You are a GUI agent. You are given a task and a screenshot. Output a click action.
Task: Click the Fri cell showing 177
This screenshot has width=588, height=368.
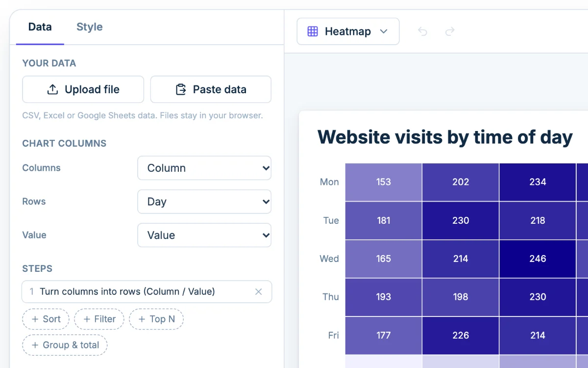384,335
